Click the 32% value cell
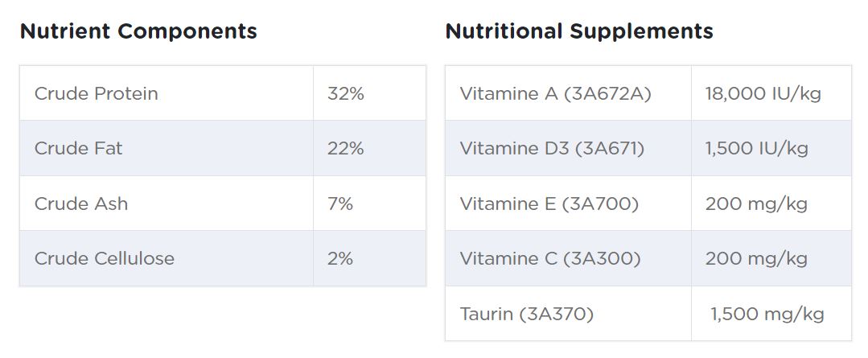 [346, 93]
